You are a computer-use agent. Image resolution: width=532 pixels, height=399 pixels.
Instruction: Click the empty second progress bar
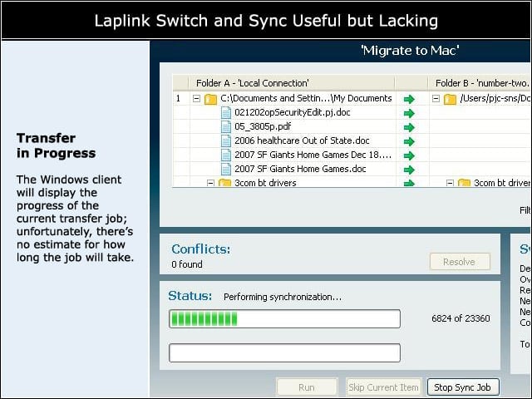284,352
